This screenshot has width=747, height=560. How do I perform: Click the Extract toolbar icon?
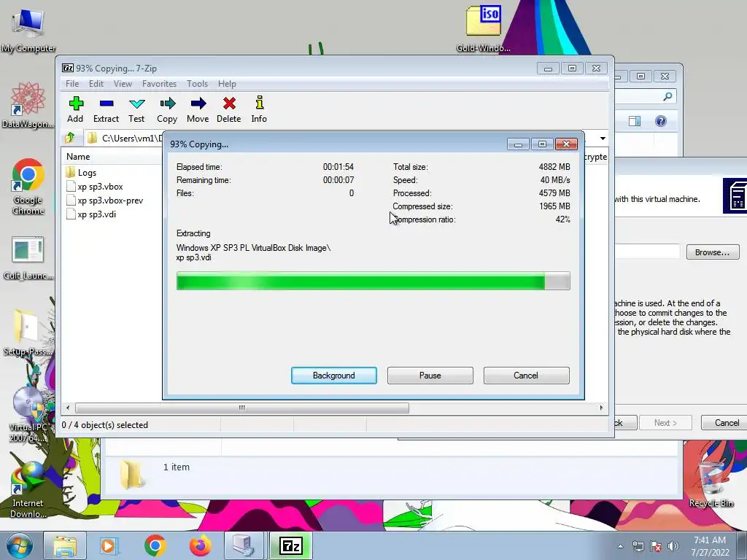pos(106,109)
